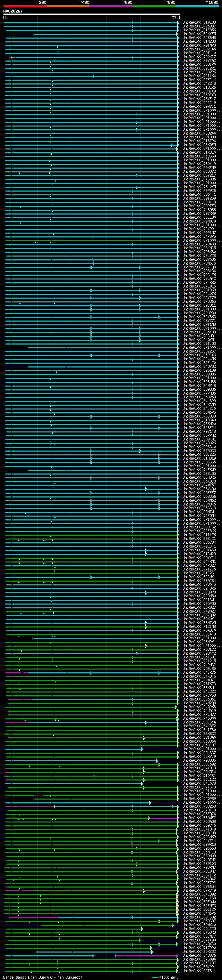This screenshot has width=222, height=980.
Task: Open hit UniRef100_C3XQF5
Action: point(199,145)
